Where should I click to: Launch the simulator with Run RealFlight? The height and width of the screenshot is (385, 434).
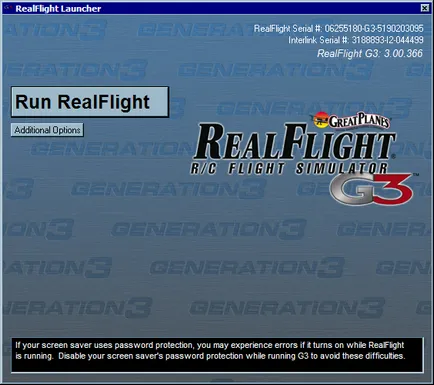[90, 102]
